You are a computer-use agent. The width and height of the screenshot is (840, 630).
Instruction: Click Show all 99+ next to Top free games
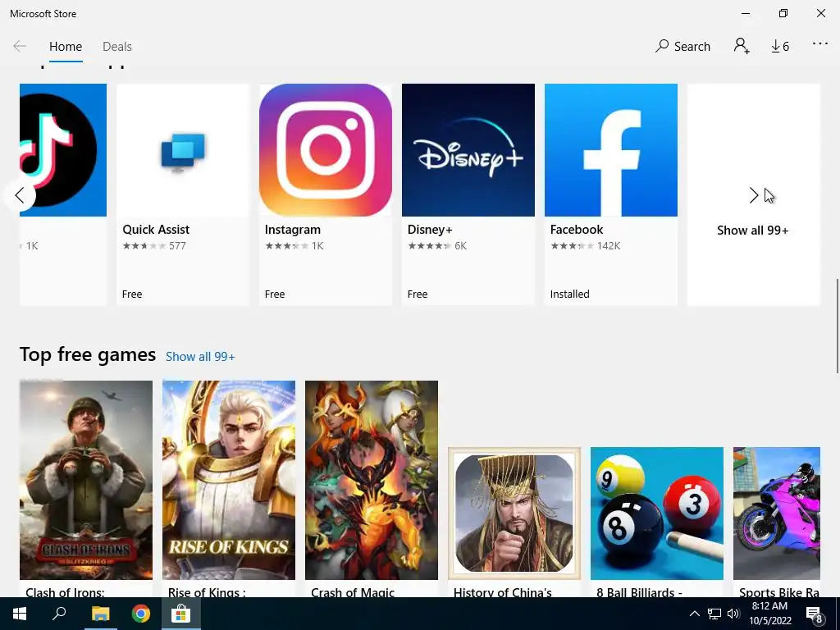(x=200, y=357)
